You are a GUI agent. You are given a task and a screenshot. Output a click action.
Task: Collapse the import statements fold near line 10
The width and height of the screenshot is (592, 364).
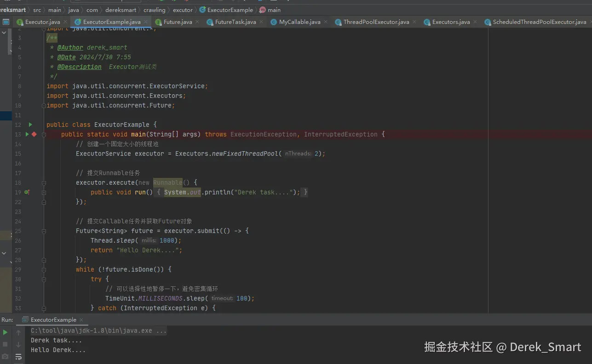coord(44,105)
